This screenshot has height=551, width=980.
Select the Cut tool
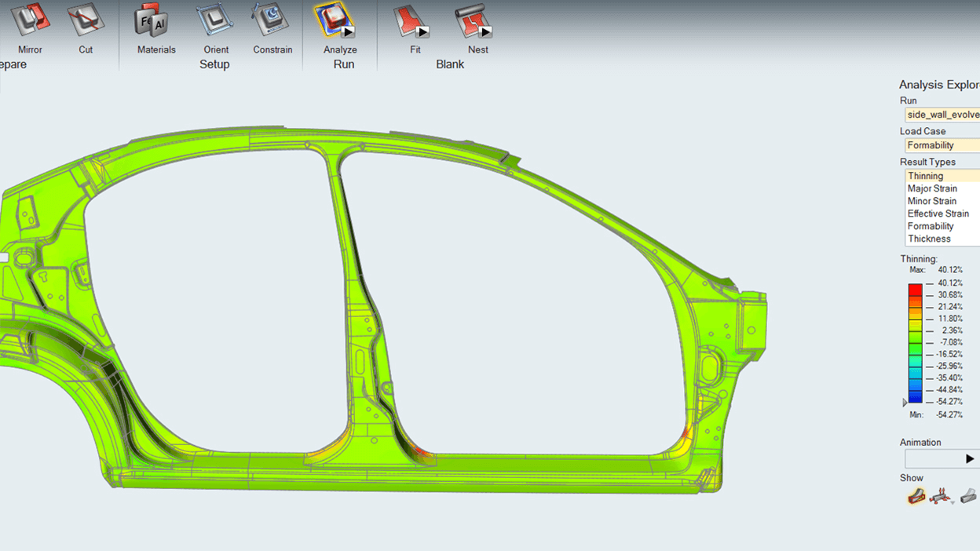[x=85, y=21]
